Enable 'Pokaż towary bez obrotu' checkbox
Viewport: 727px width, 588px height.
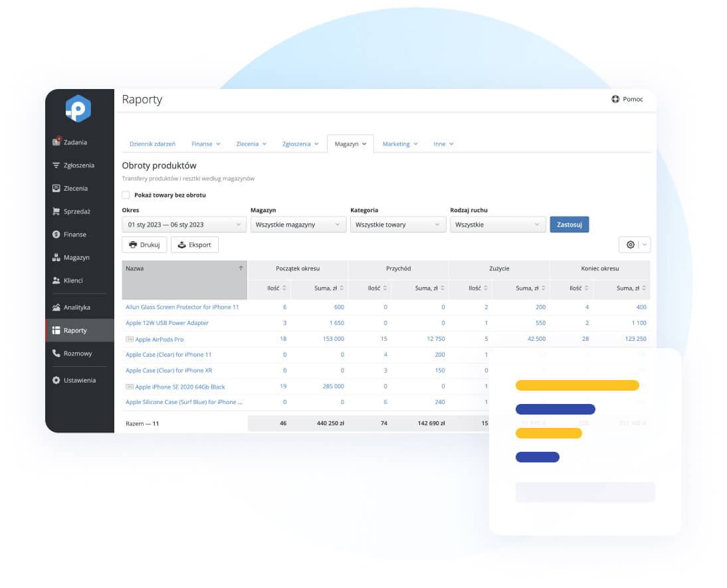point(126,195)
